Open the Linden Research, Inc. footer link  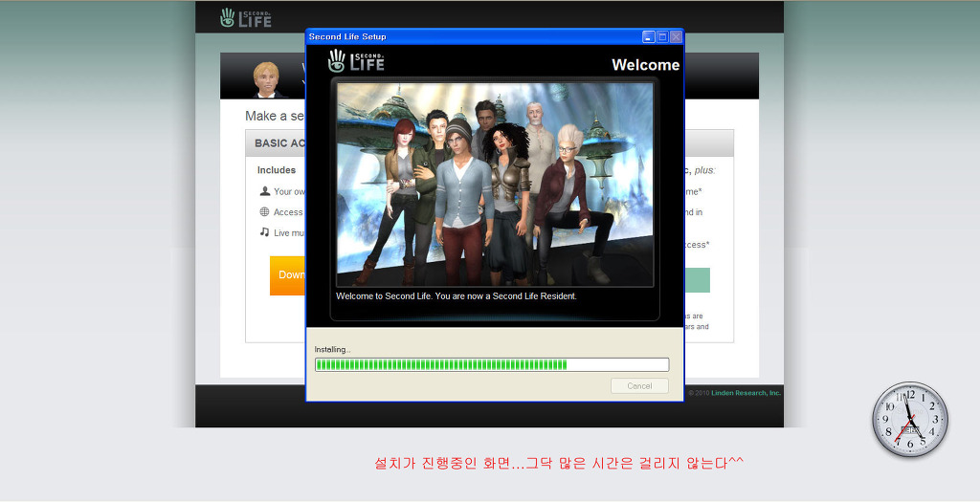click(746, 393)
